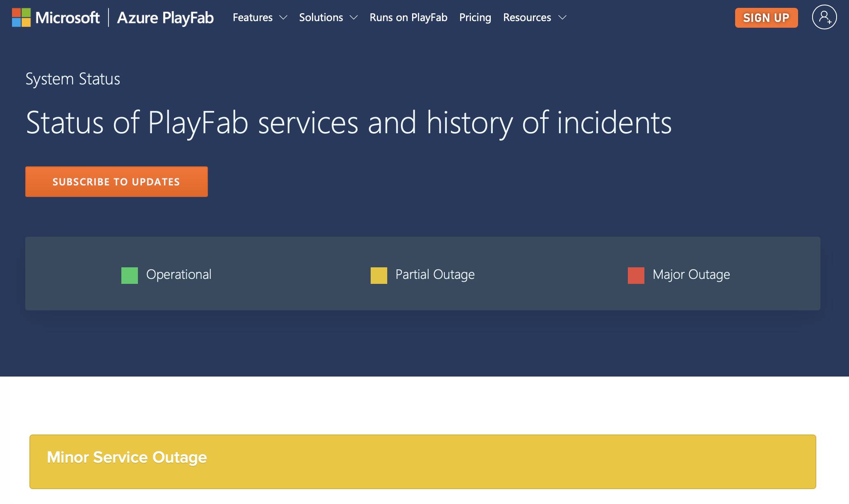Click the Azure PlayFab brand link
The image size is (849, 504).
click(x=165, y=17)
